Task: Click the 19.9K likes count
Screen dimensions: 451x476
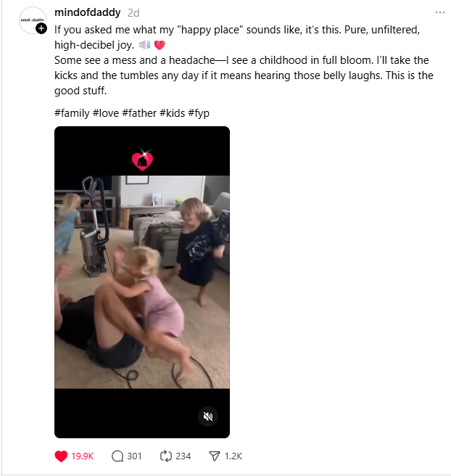Action: pyautogui.click(x=83, y=456)
